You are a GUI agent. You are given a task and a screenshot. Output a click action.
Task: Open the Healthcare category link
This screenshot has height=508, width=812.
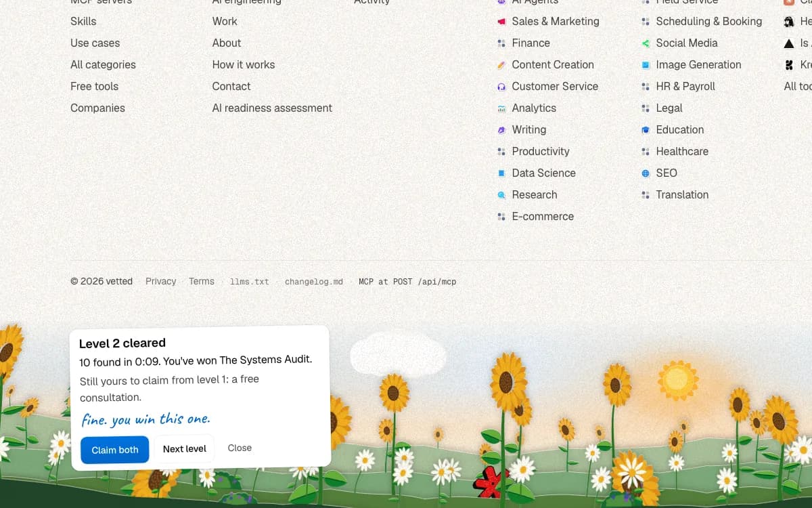coord(682,152)
